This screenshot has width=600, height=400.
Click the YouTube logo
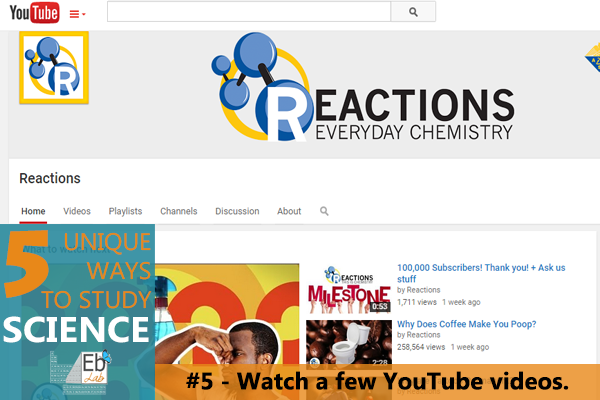[x=34, y=13]
